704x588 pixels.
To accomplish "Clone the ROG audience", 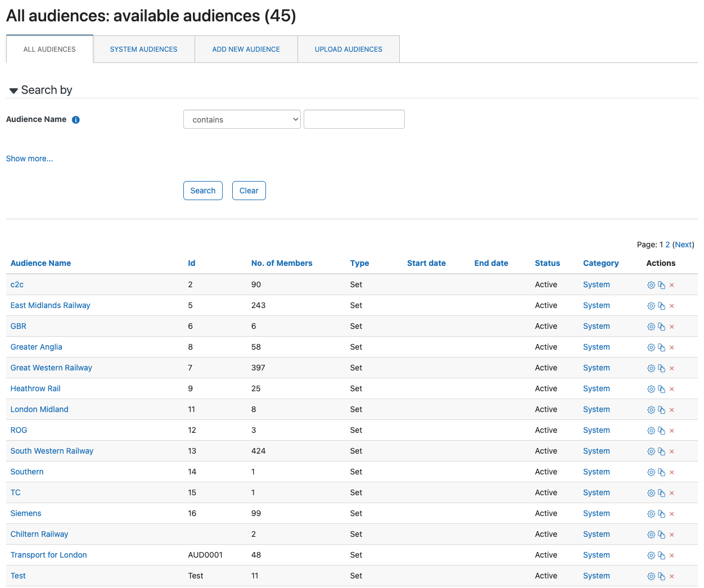I will [x=662, y=431].
